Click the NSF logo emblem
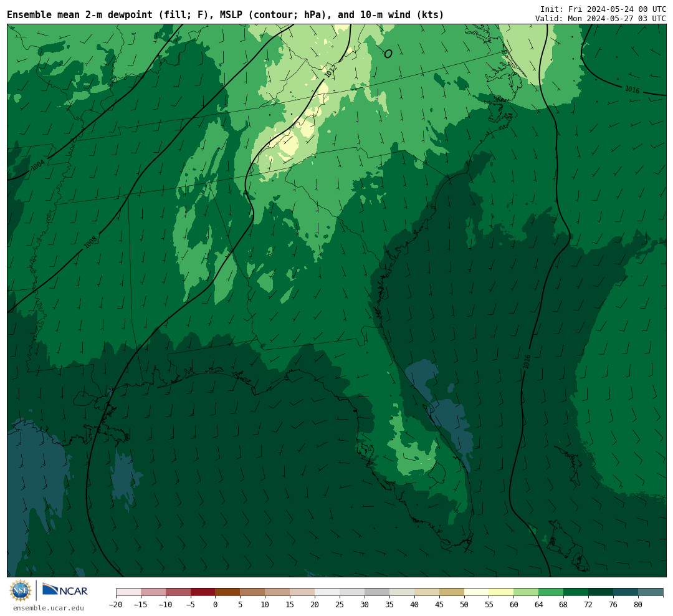This screenshot has height=616, width=673. click(21, 590)
